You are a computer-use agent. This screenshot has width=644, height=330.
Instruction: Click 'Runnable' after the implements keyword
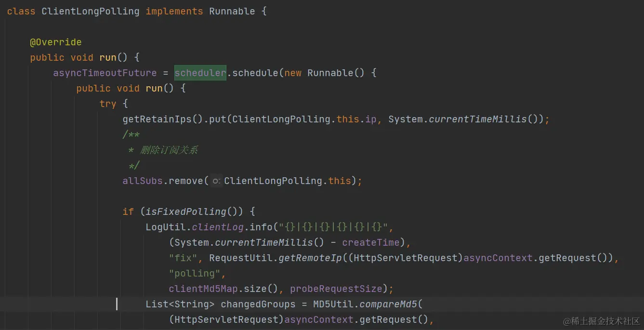click(232, 11)
